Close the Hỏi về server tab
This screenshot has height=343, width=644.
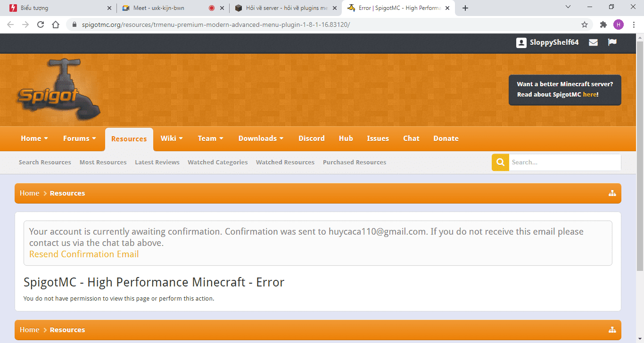coord(335,8)
